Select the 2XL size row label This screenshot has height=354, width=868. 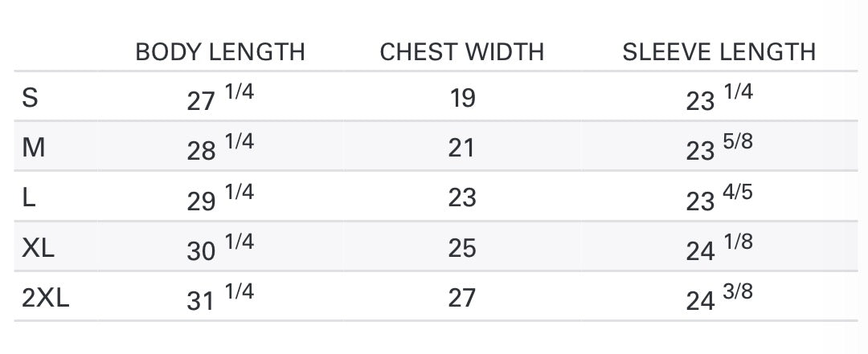coord(45,298)
